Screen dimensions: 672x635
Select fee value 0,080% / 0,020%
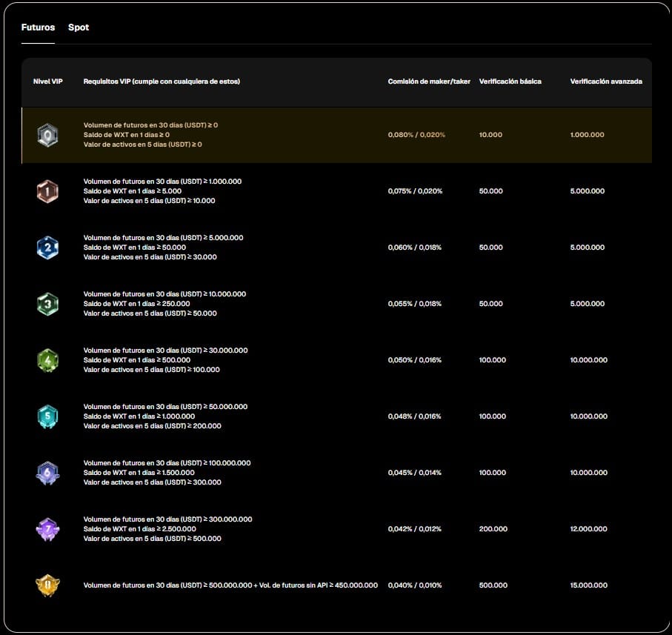pyautogui.click(x=416, y=135)
